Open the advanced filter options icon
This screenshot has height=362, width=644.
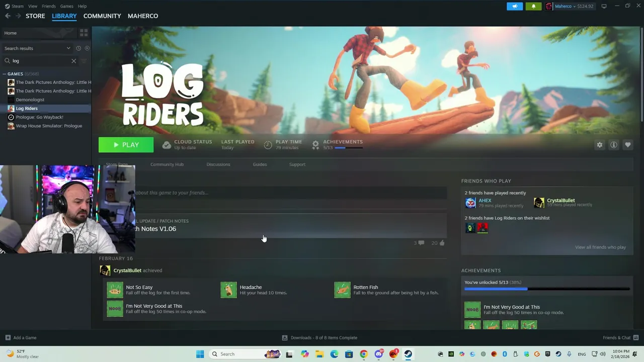point(84,61)
